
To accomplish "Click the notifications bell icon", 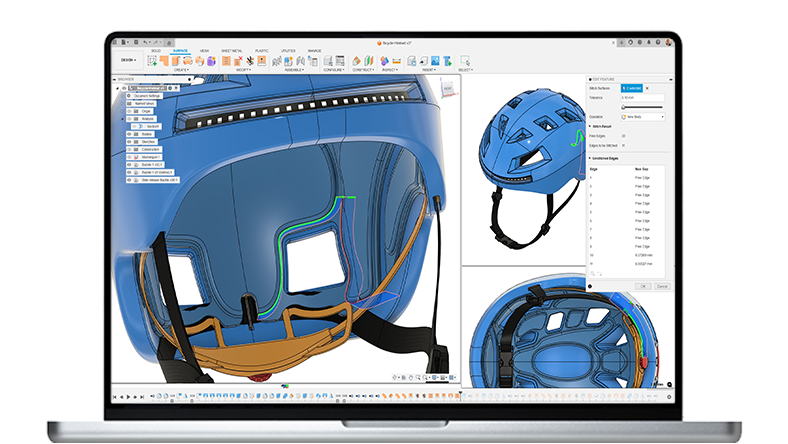I will pos(648,43).
